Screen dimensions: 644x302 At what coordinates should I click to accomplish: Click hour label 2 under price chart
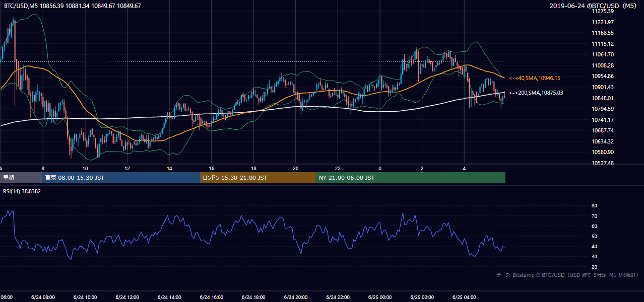422,169
